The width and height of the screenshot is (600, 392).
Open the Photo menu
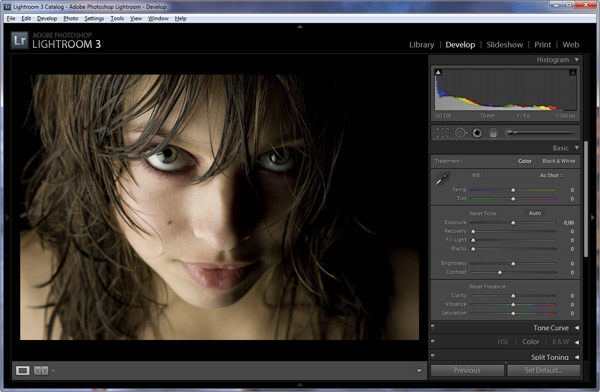[71, 18]
